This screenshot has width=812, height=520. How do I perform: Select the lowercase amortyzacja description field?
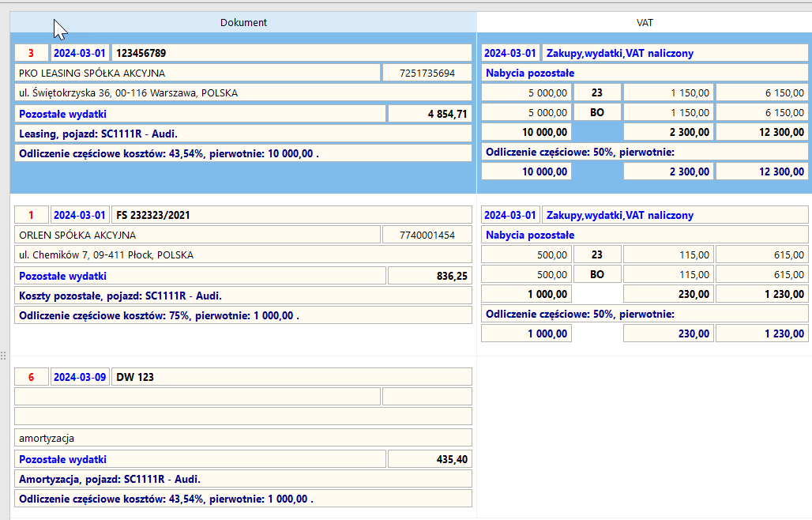(243, 437)
